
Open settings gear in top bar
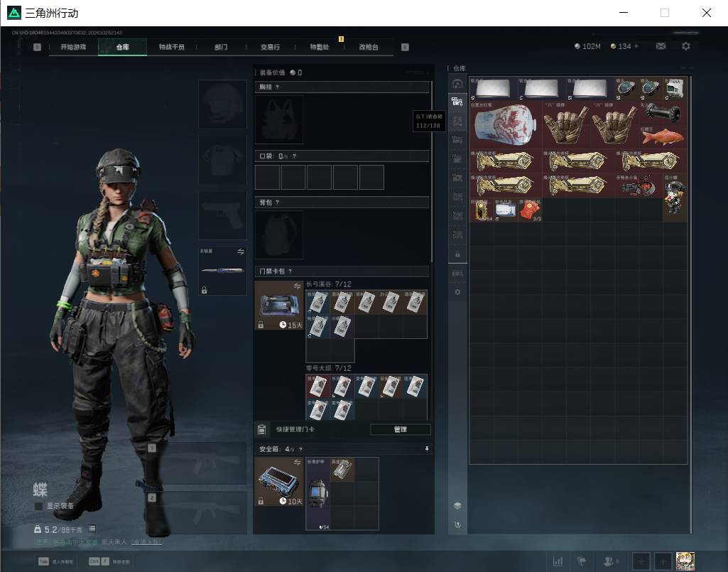click(686, 46)
